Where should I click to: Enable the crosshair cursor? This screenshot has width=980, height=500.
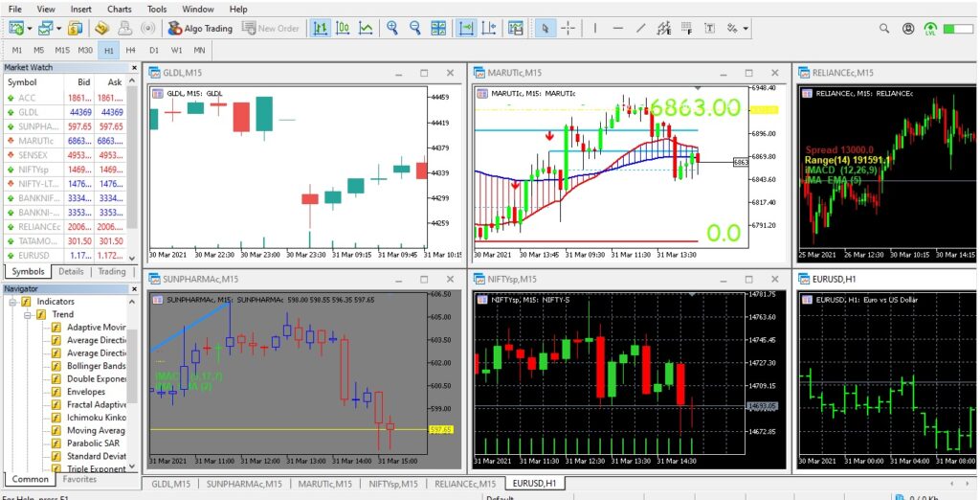click(x=568, y=28)
